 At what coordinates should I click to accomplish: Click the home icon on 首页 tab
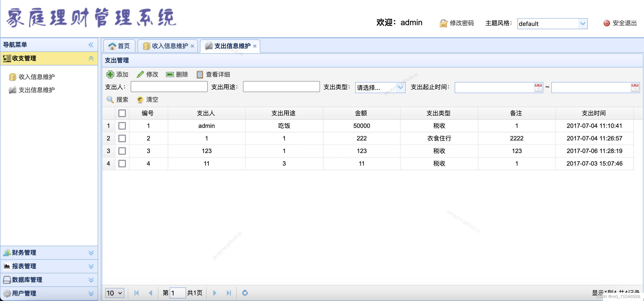(x=112, y=46)
